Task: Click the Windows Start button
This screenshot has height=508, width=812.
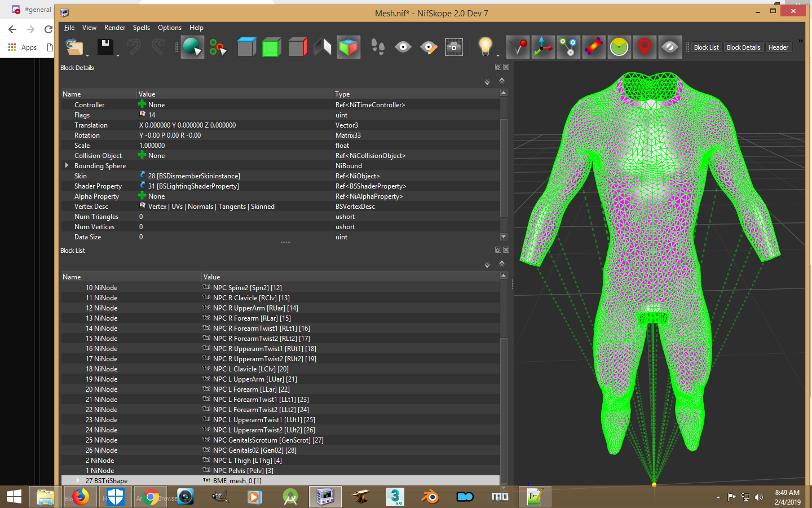Action: 14,497
